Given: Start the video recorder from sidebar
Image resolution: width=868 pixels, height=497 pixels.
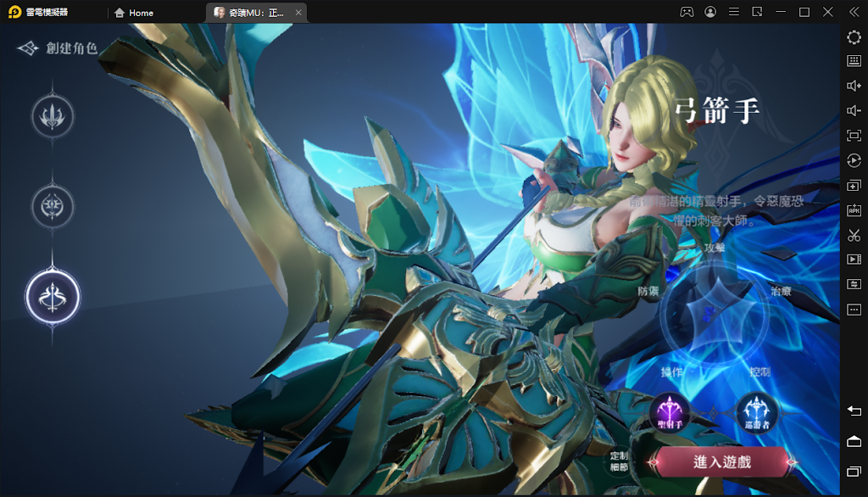Looking at the screenshot, I should pyautogui.click(x=854, y=260).
